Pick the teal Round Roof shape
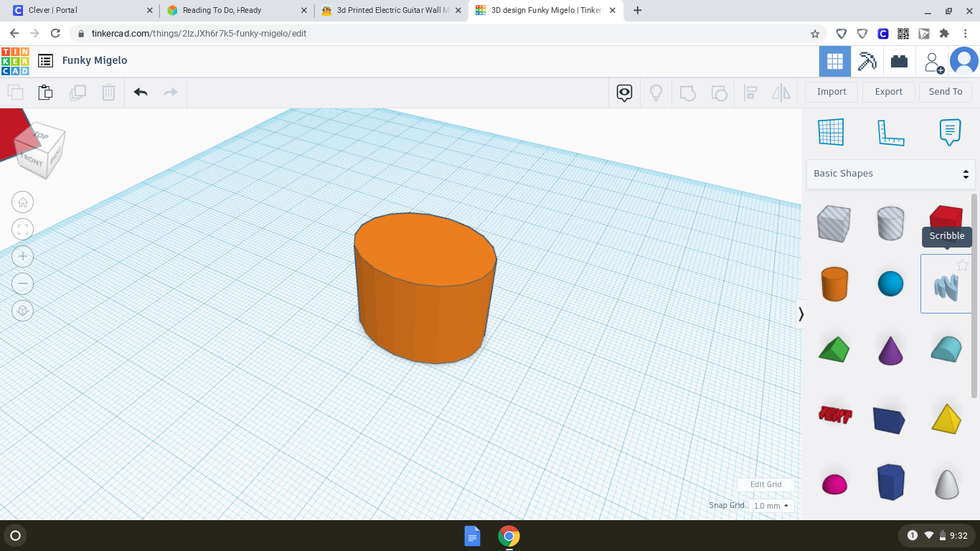This screenshot has height=551, width=980. tap(946, 349)
